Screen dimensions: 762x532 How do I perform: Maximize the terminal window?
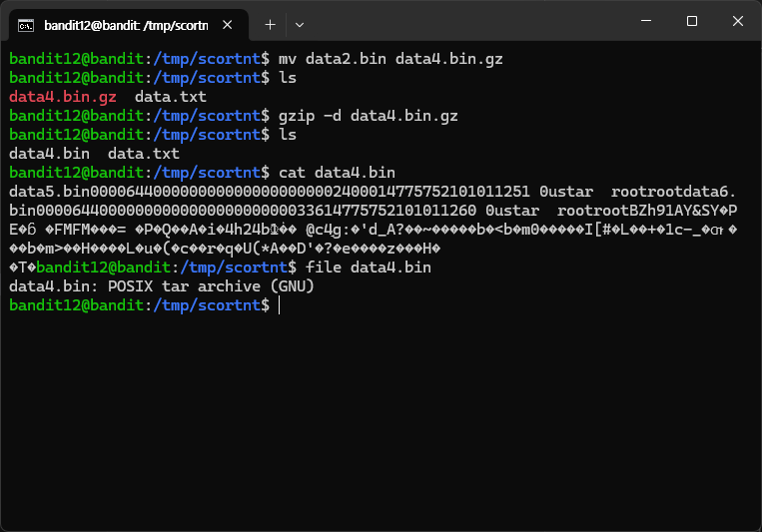691,21
